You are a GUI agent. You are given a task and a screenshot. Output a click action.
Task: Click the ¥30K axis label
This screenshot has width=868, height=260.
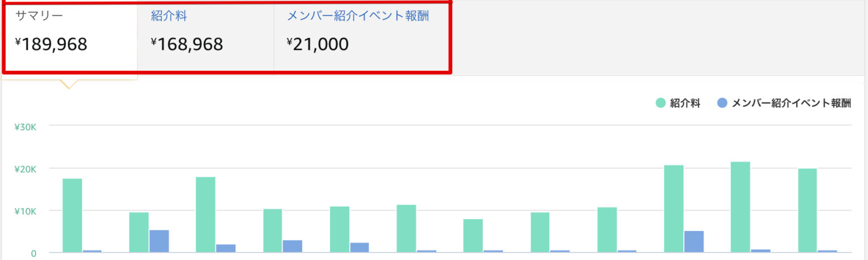click(x=25, y=127)
